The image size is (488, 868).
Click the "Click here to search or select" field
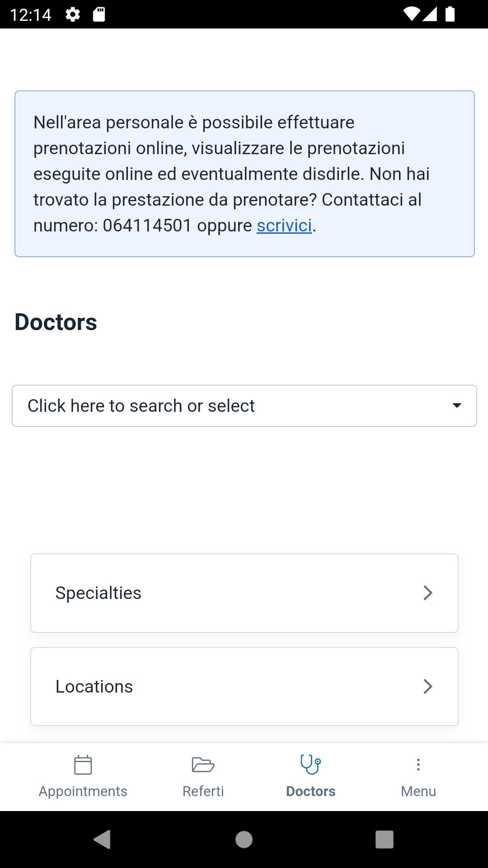click(x=244, y=406)
